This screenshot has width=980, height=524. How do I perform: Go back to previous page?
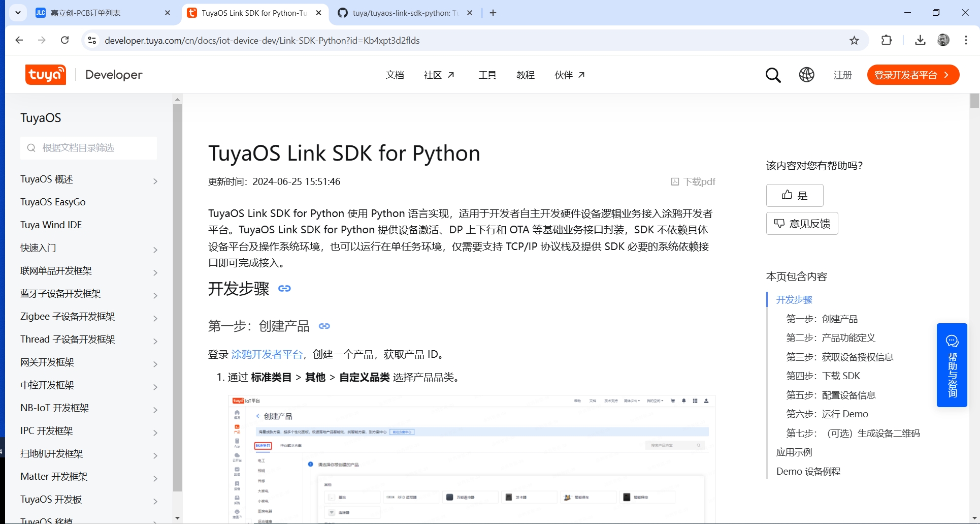pos(19,40)
